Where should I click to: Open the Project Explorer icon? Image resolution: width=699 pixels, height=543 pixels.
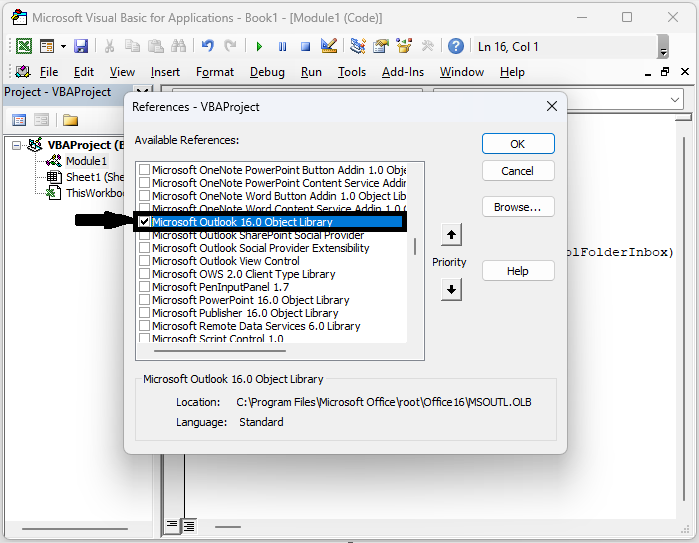(x=358, y=46)
